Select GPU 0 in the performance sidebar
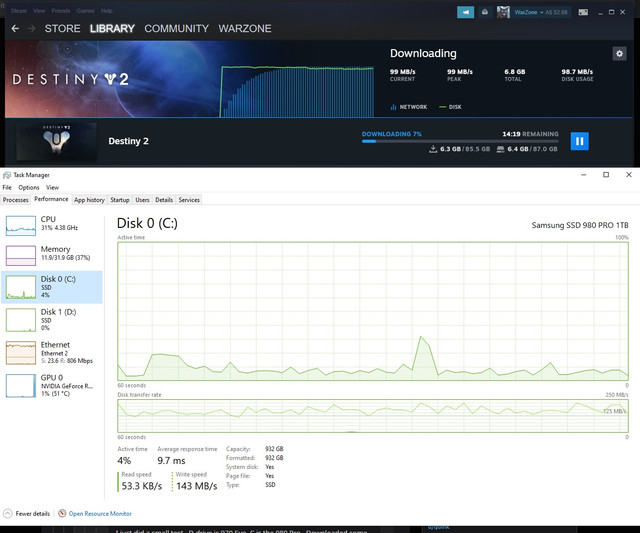The height and width of the screenshot is (533, 640). tap(52, 385)
